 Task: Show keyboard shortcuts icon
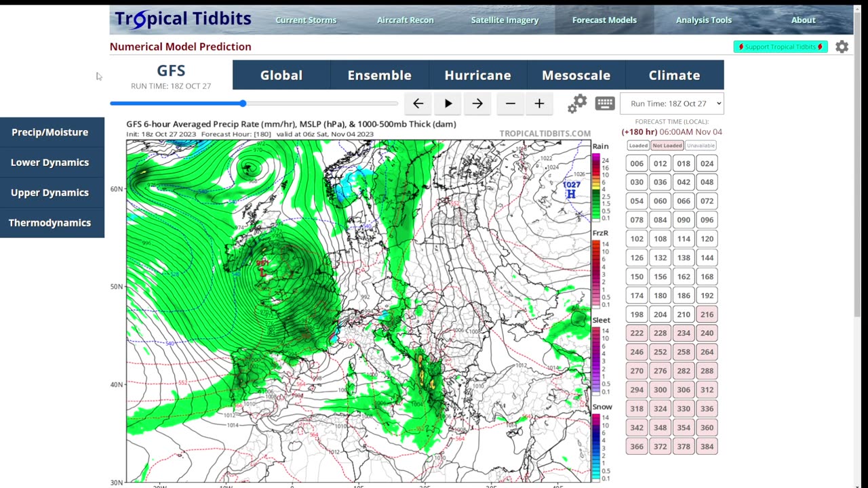tap(605, 103)
